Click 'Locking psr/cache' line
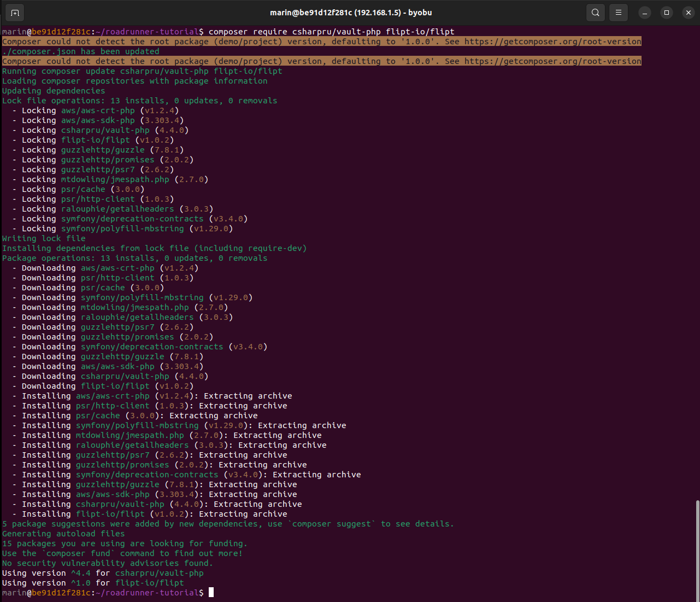This screenshot has height=602, width=700. pyautogui.click(x=78, y=189)
